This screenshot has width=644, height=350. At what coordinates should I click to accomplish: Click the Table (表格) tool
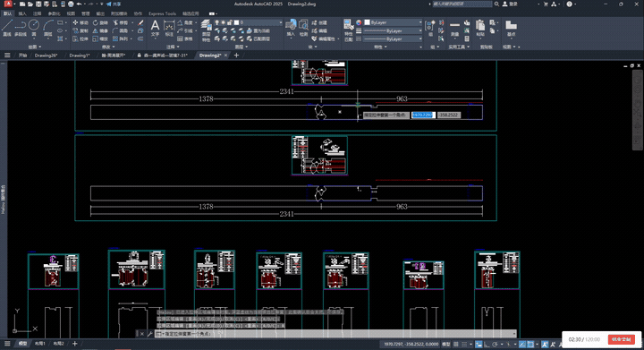click(184, 39)
